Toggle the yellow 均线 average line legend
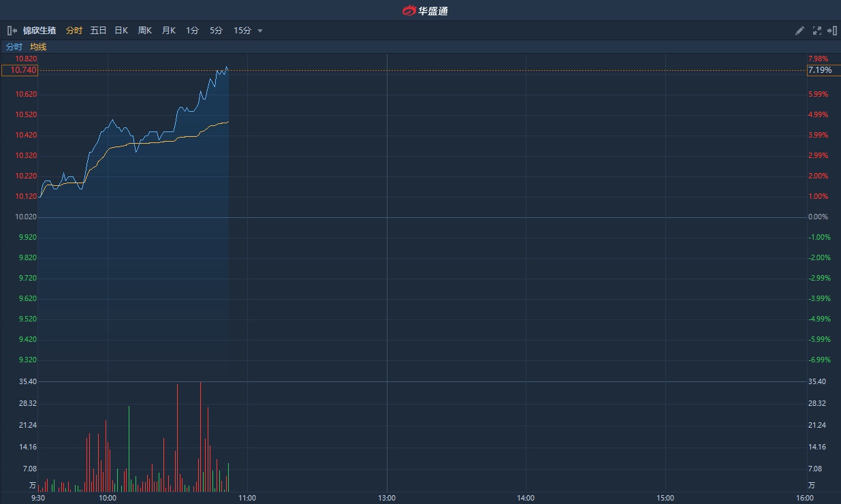The image size is (841, 504). coord(38,47)
